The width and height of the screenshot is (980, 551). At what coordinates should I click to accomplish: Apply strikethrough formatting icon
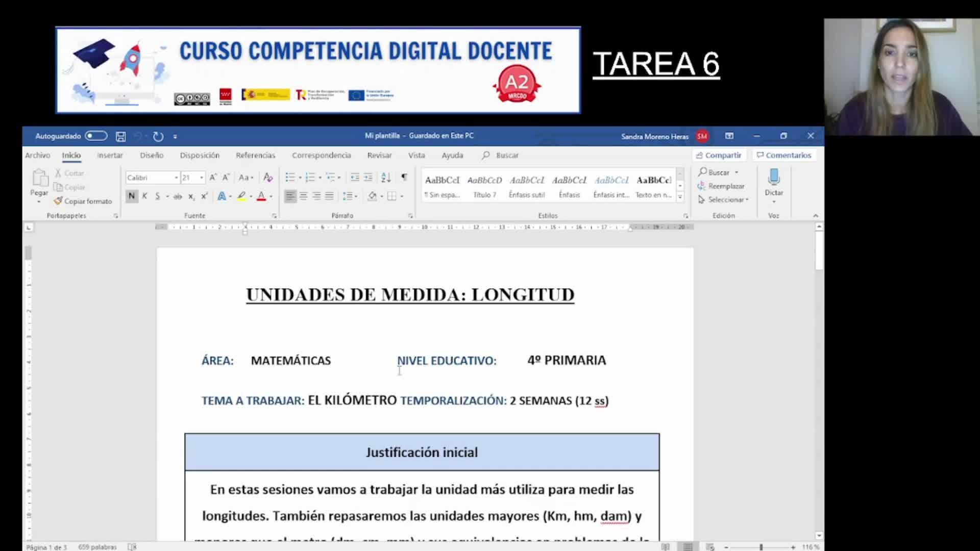[177, 196]
